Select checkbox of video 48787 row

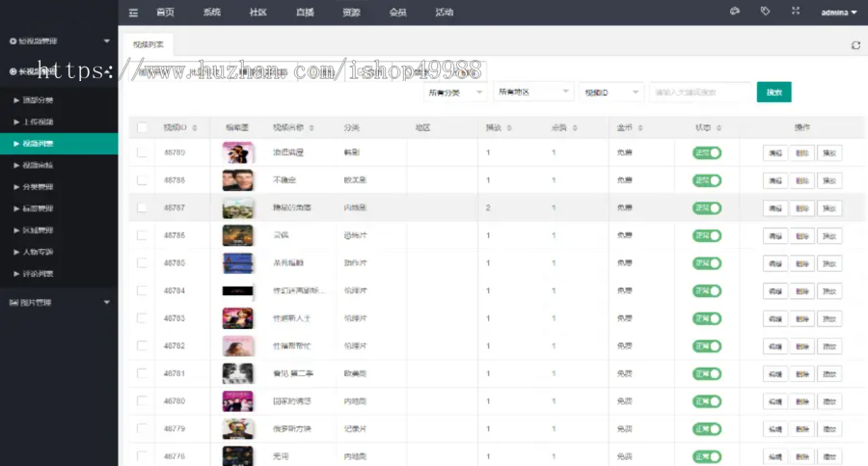point(143,207)
